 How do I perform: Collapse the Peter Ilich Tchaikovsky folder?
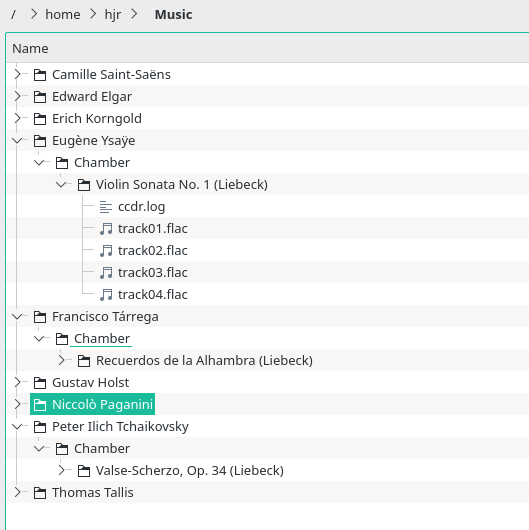tap(17, 427)
